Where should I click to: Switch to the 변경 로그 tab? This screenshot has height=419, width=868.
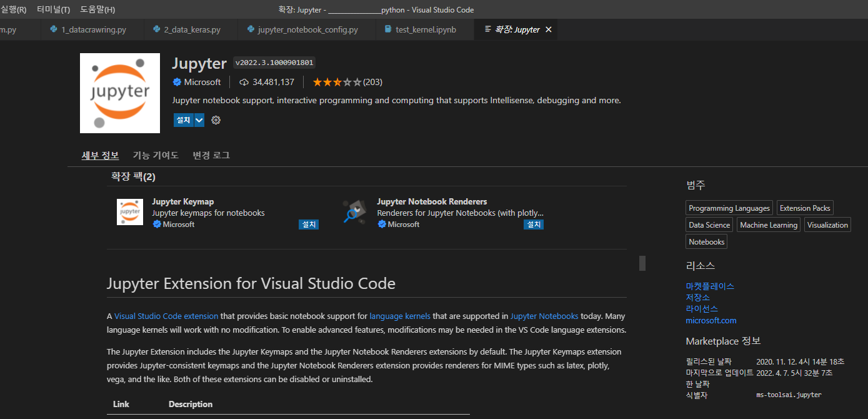coord(211,155)
